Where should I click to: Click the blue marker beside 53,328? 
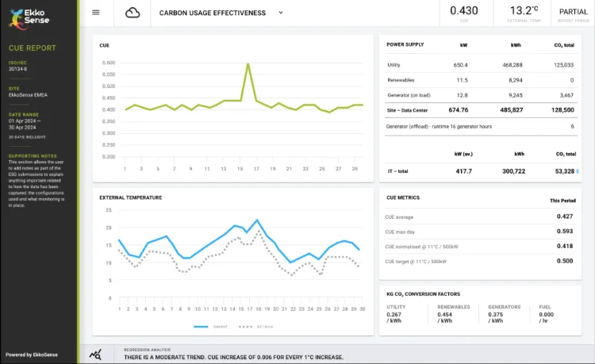pyautogui.click(x=578, y=171)
